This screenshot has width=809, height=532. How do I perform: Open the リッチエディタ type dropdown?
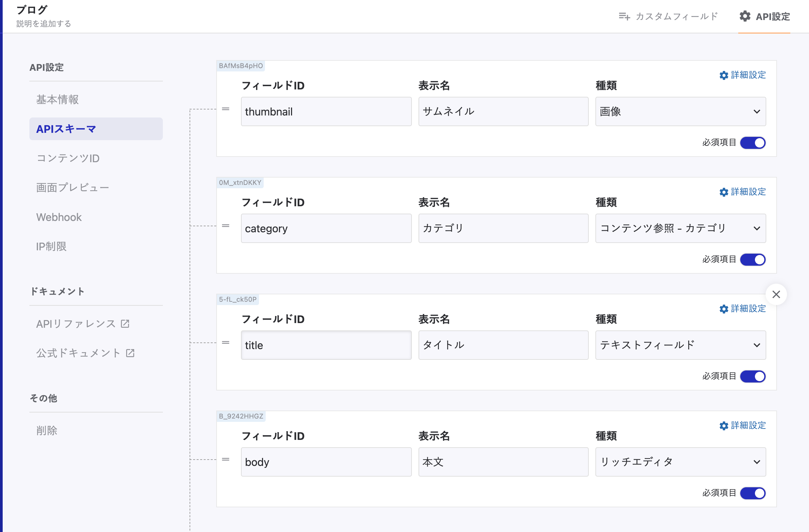click(x=681, y=462)
